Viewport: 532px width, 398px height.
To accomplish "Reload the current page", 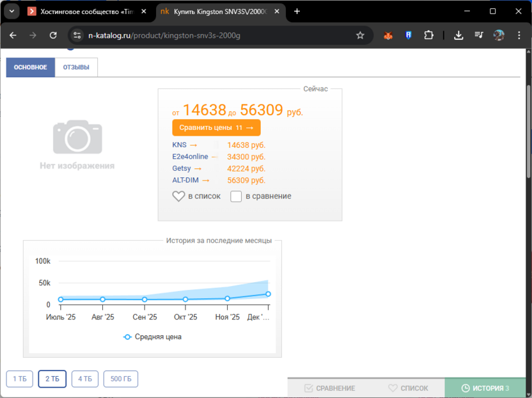I will point(53,35).
